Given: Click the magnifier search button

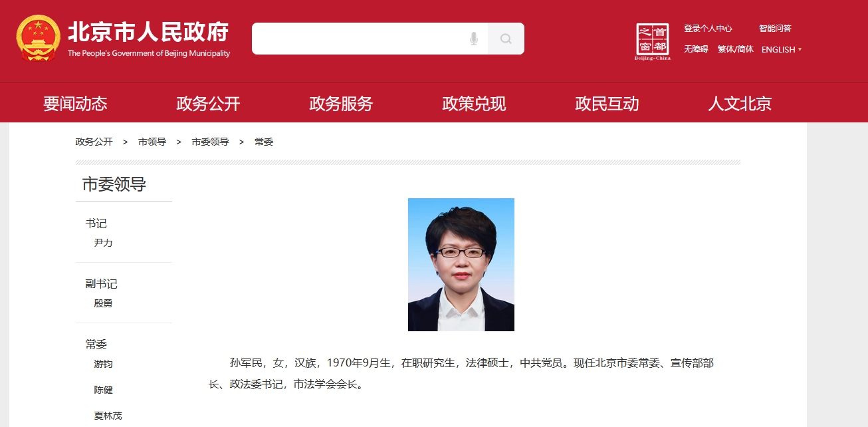Looking at the screenshot, I should 506,39.
